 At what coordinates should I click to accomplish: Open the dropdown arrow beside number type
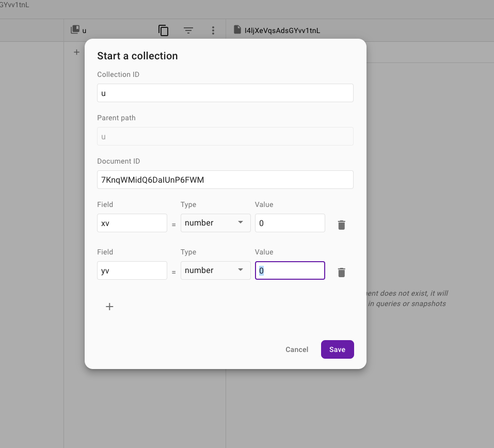pos(240,222)
